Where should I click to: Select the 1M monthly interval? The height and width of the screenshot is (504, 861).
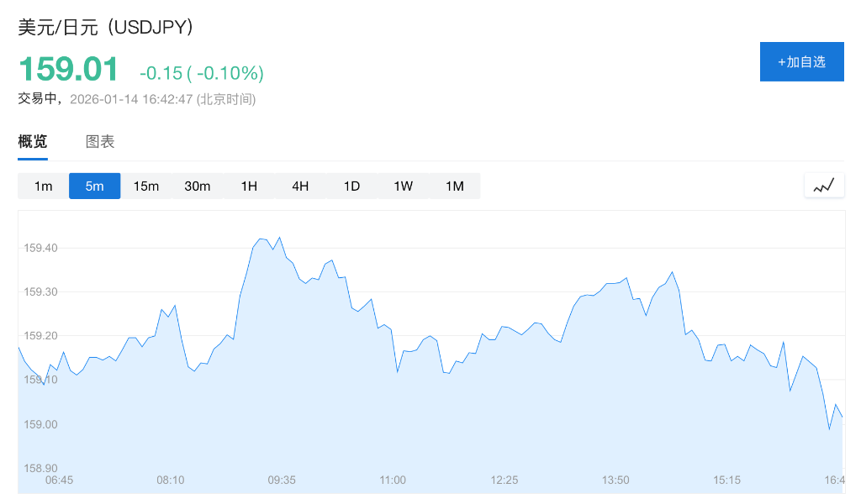[454, 186]
